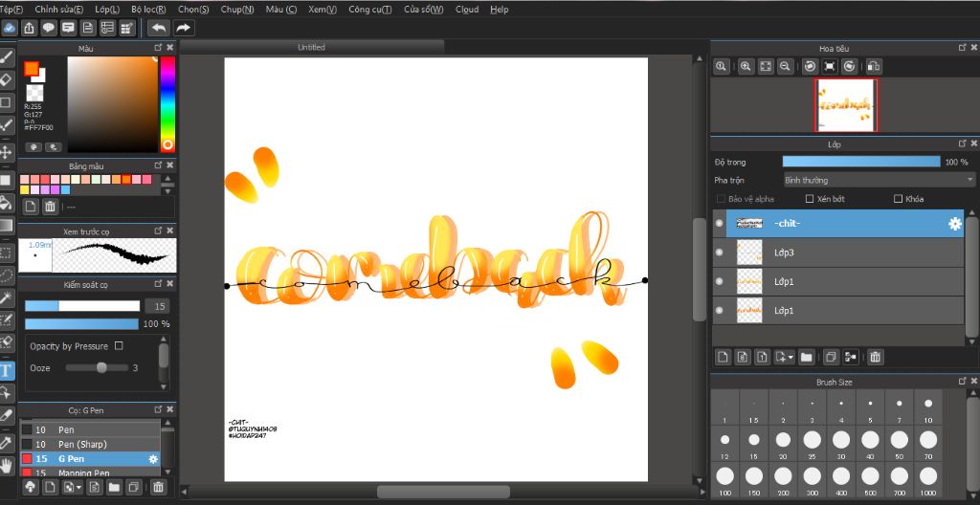Viewport: 980px width, 505px height.
Task: Duplicate the selected layer
Action: click(x=831, y=357)
